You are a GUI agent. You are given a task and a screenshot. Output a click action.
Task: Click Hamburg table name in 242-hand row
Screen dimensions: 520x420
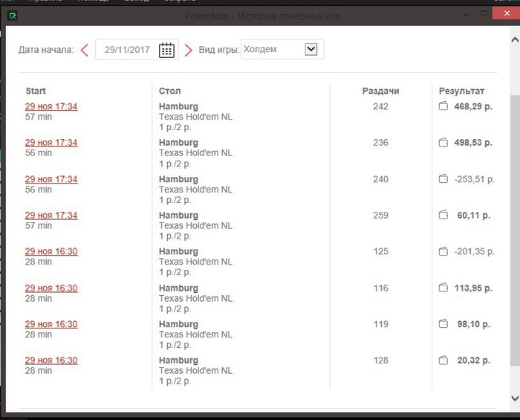coord(178,106)
